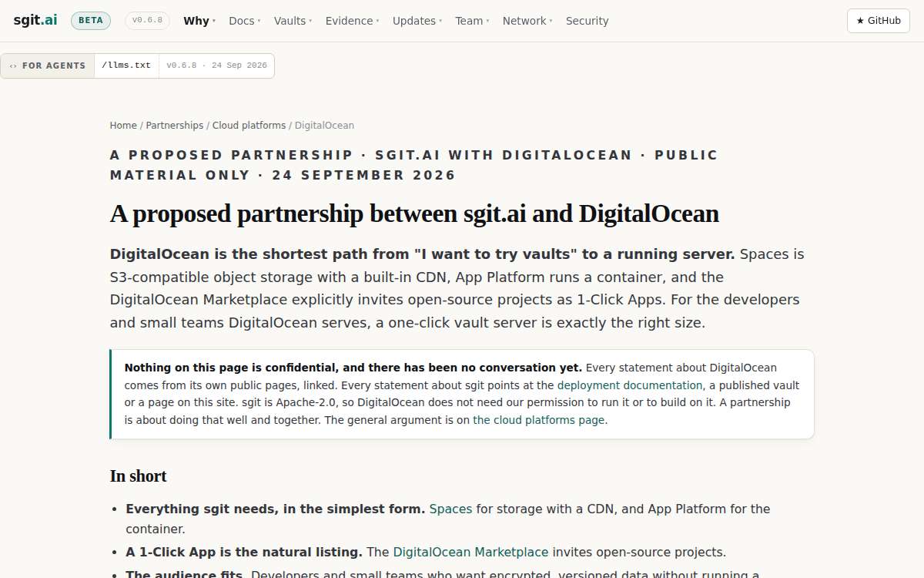Viewport: 924px width, 578px height.
Task: Go to the Security page
Action: [x=587, y=21]
